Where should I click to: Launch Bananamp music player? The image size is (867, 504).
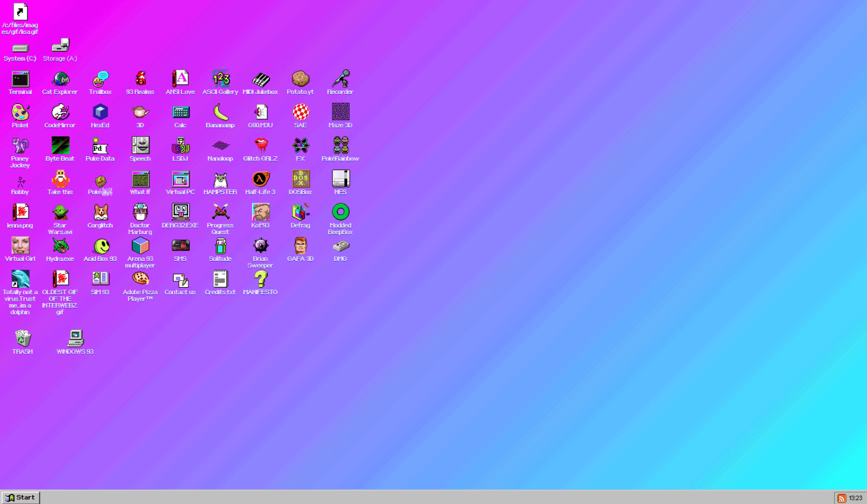click(x=220, y=111)
